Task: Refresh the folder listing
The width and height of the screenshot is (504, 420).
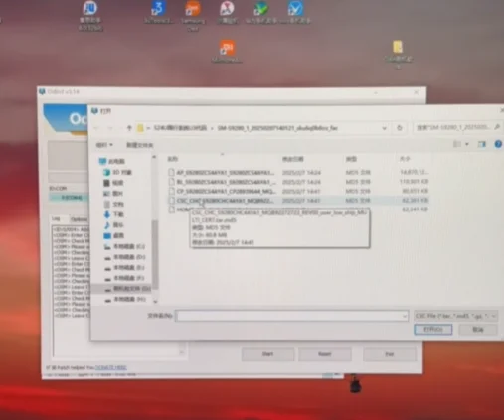Action: click(400, 128)
